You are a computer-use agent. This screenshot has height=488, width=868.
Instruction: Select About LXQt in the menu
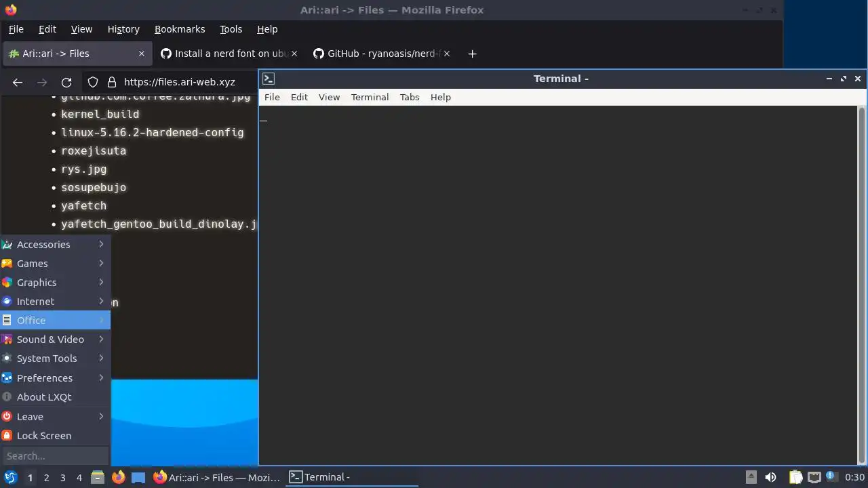click(x=55, y=397)
